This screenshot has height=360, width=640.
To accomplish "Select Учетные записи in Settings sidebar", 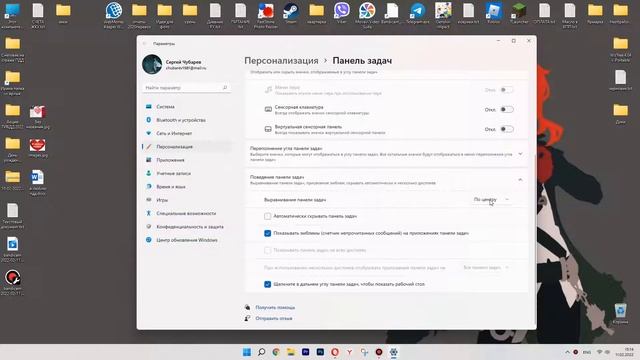I will (x=187, y=173).
